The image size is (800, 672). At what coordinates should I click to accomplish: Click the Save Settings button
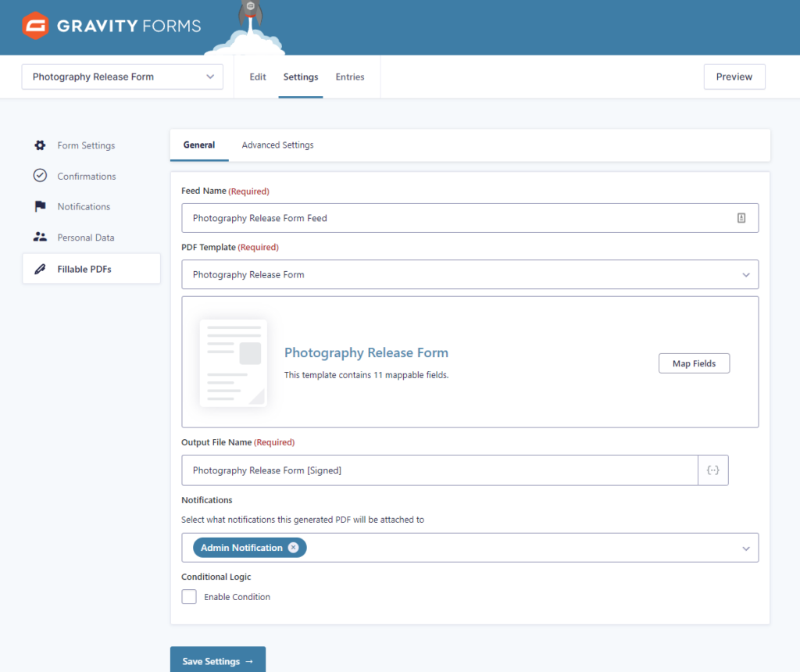click(218, 660)
